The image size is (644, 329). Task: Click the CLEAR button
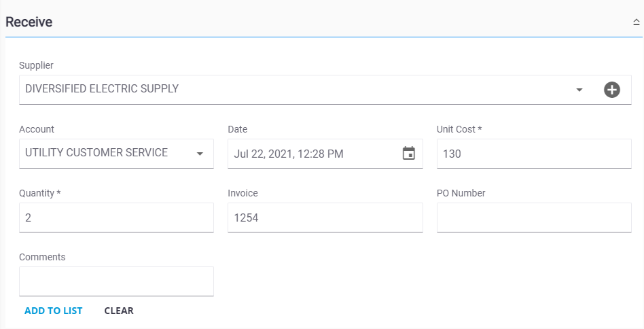[x=119, y=311]
